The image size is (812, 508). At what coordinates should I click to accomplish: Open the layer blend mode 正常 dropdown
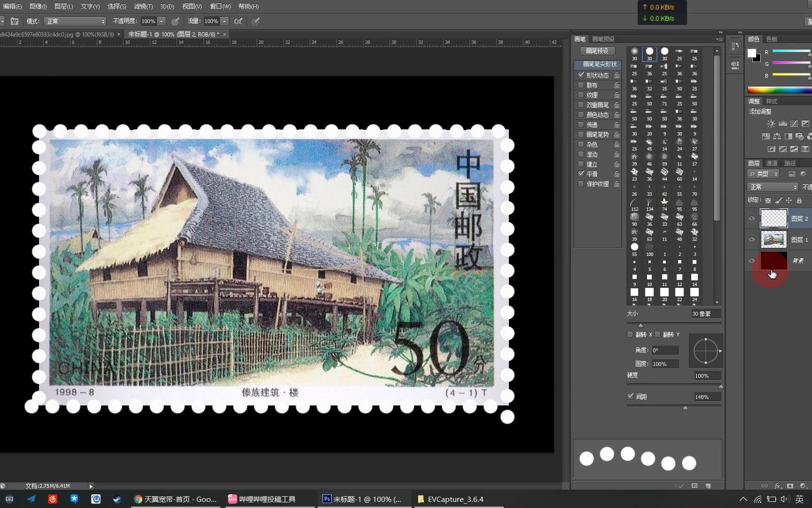773,187
